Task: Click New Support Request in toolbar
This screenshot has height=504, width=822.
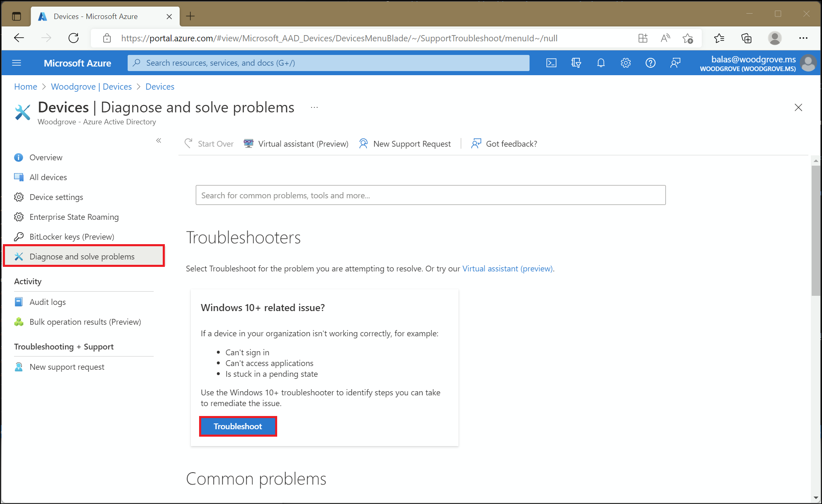Action: [405, 144]
